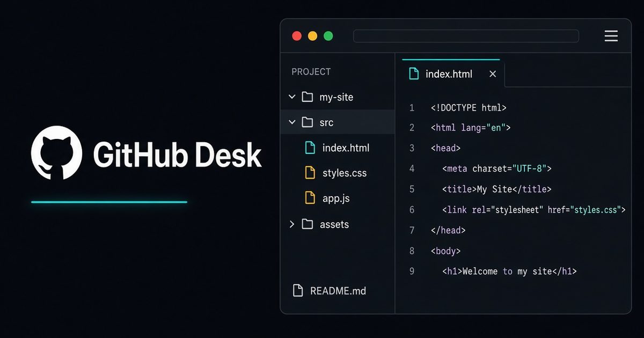This screenshot has width=644, height=338.
Task: Select the assets folder label
Action: click(x=334, y=224)
